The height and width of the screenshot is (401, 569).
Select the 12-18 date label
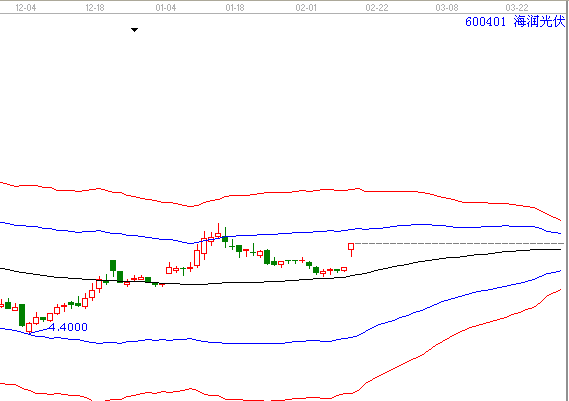(95, 8)
